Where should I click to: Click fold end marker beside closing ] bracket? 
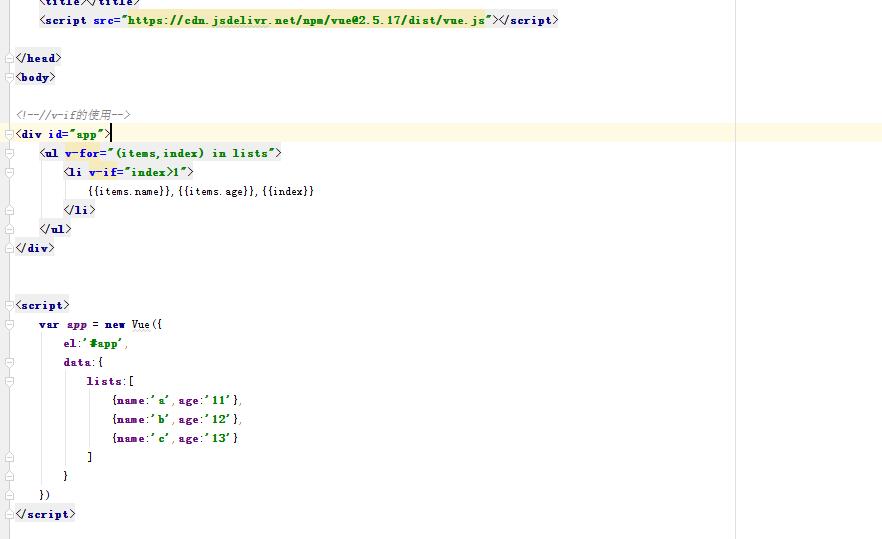pos(9,457)
